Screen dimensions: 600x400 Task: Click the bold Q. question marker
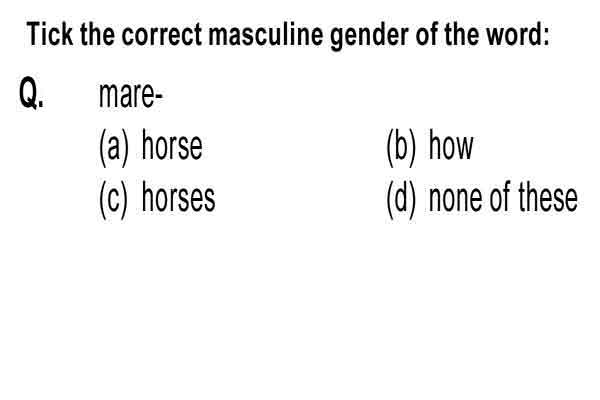click(31, 92)
